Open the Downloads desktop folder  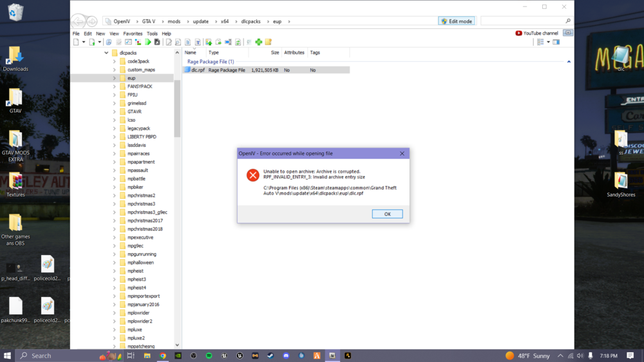15,59
